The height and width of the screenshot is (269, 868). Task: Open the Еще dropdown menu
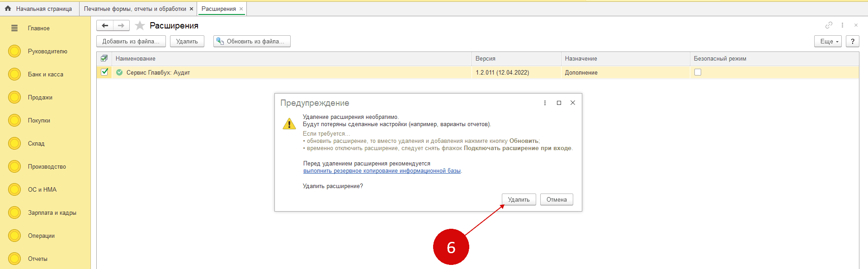pyautogui.click(x=828, y=41)
